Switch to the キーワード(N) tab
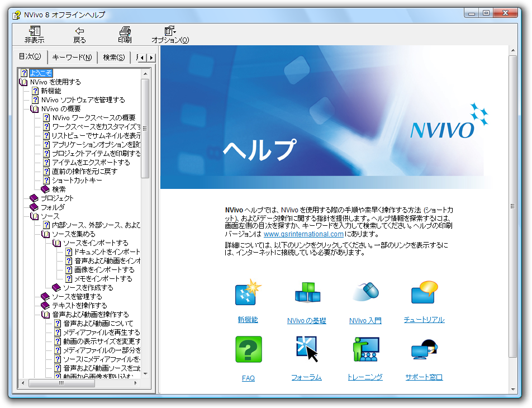Image resolution: width=532 pixels, height=408 pixels. coord(72,58)
